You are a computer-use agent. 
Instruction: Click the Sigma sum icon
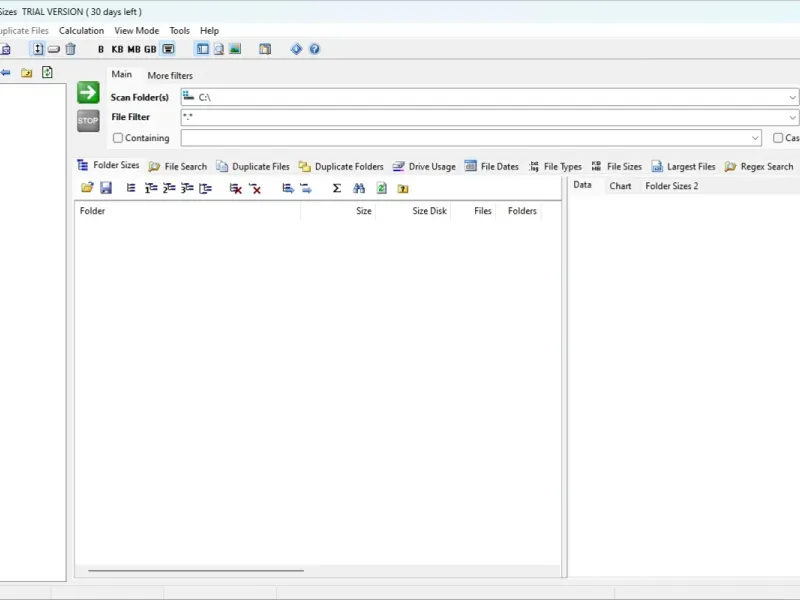[337, 188]
